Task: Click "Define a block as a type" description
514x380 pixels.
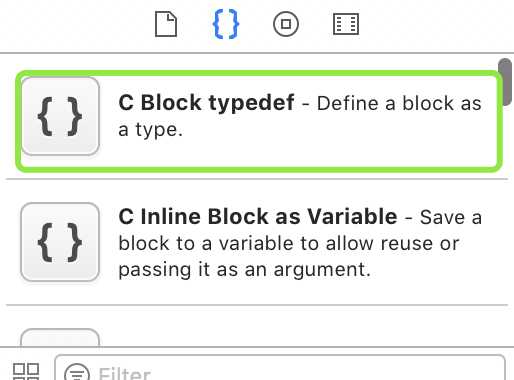Action: click(300, 116)
